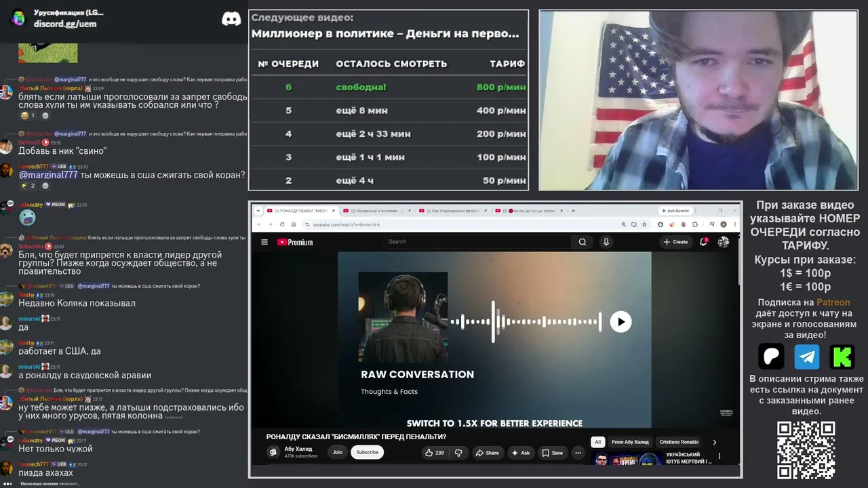This screenshot has width=868, height=488.
Task: Click the Discord logo in chat header
Action: click(231, 19)
